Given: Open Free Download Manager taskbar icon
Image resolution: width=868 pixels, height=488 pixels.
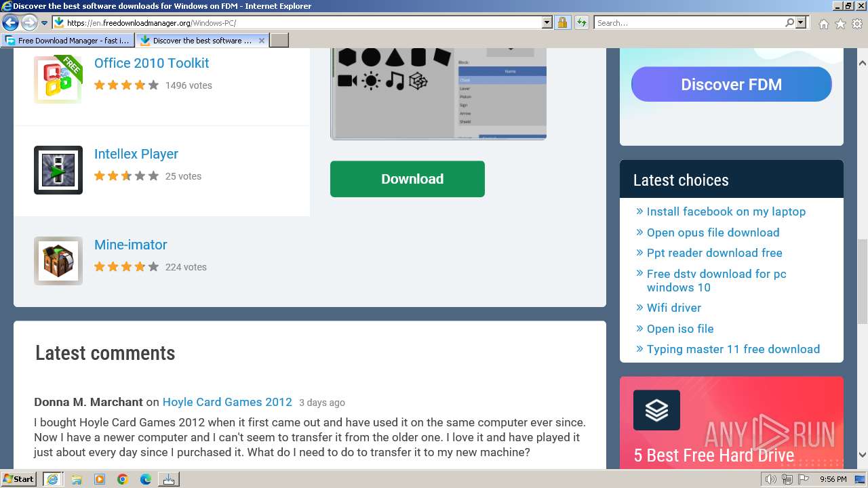Looking at the screenshot, I should coord(169,479).
